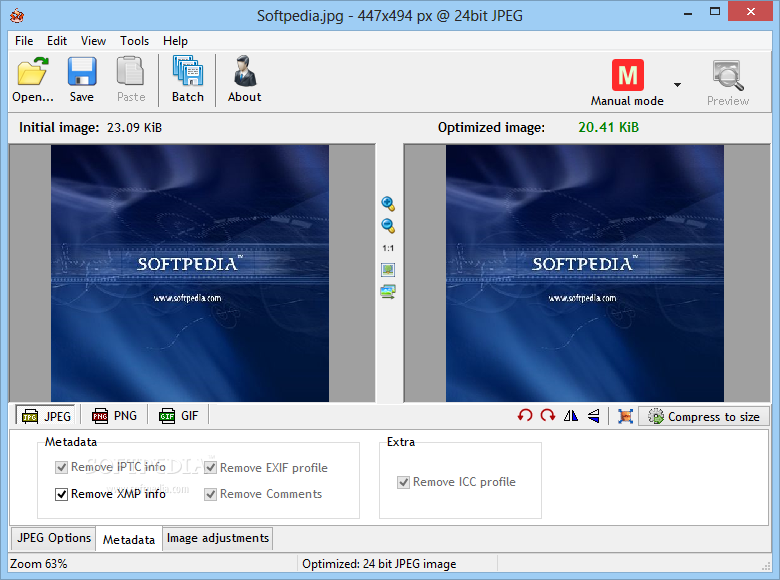This screenshot has width=780, height=580.
Task: Switch to PNG format tab
Action: tap(114, 416)
